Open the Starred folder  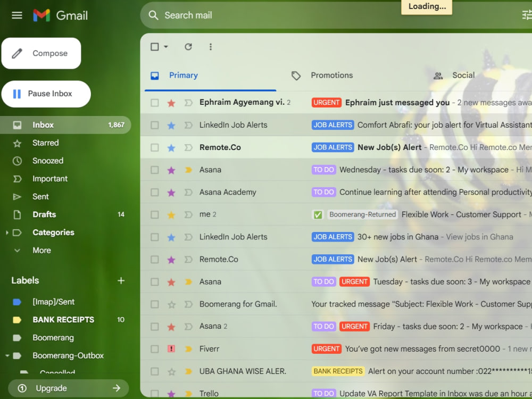click(65, 143)
